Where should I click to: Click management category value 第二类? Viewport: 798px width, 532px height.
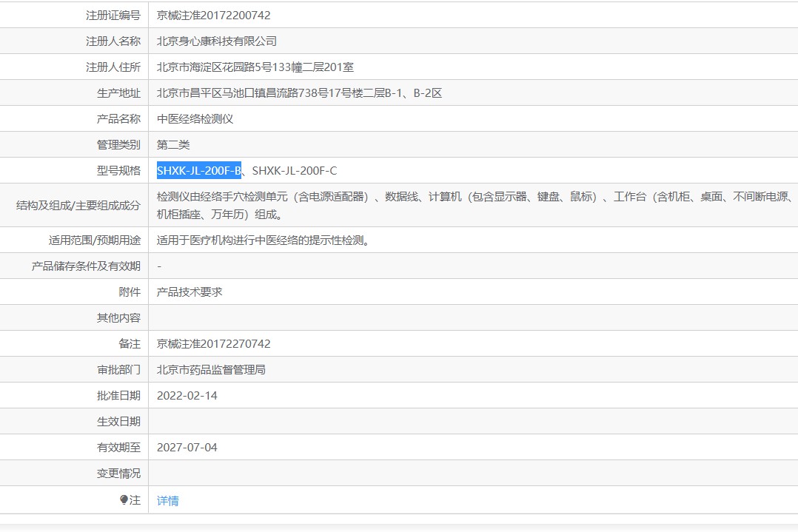tap(173, 145)
